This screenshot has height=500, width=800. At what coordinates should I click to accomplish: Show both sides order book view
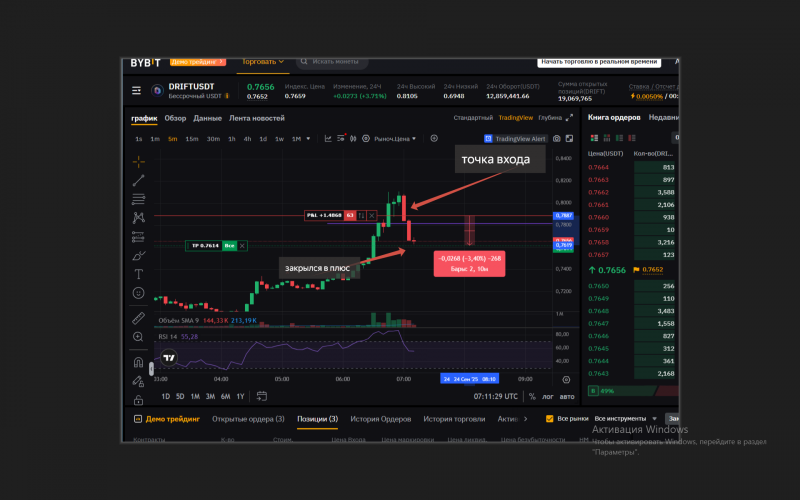coord(594,138)
